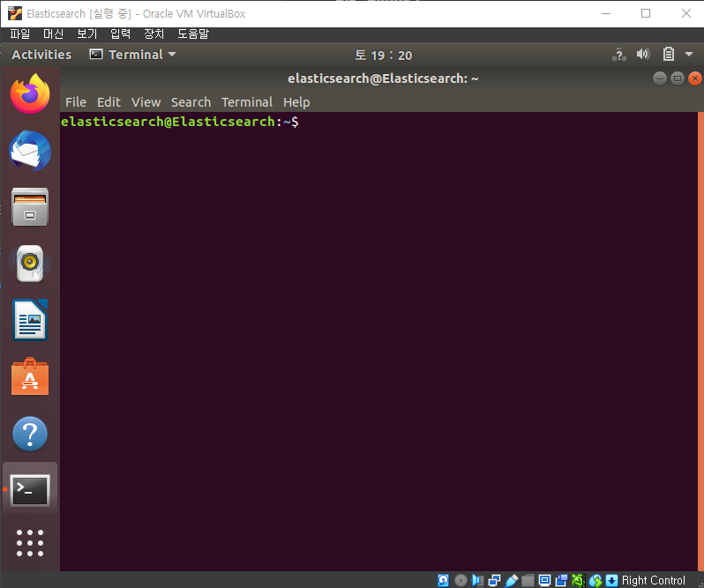Click the VirtualBox icon in title bar
This screenshot has width=704, height=588.
(x=14, y=13)
